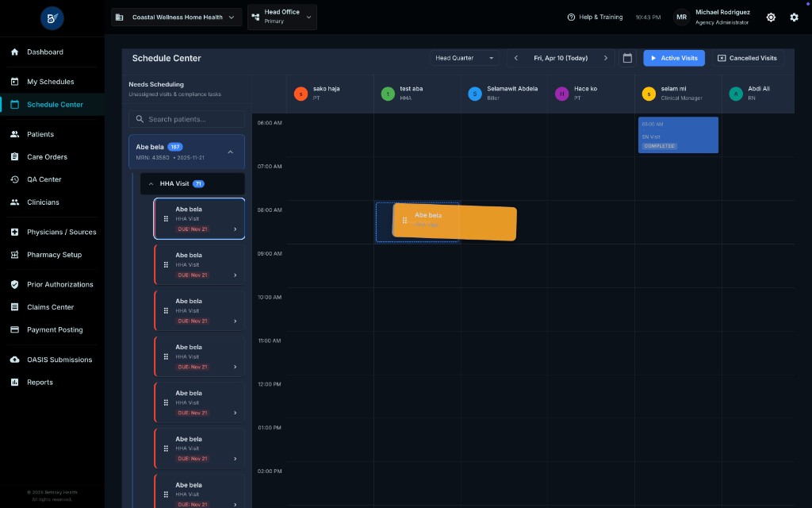Screen dimensions: 812x508
Task: Click the Fri, Apr 10 (Today) date label
Action: point(561,58)
